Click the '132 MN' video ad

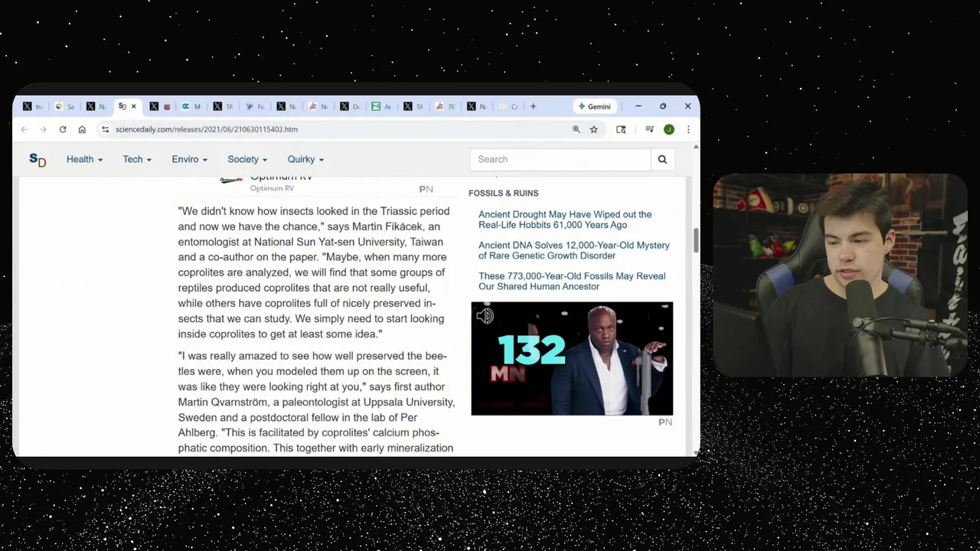pos(572,358)
